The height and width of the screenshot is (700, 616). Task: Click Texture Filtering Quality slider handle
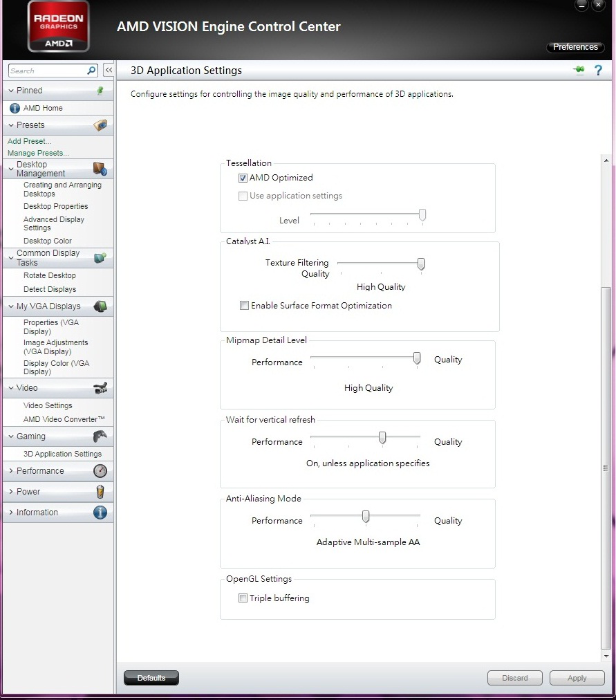420,264
